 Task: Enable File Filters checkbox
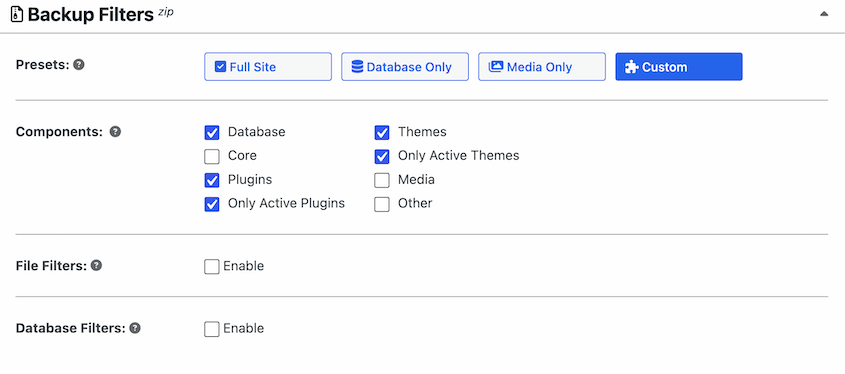tap(212, 267)
